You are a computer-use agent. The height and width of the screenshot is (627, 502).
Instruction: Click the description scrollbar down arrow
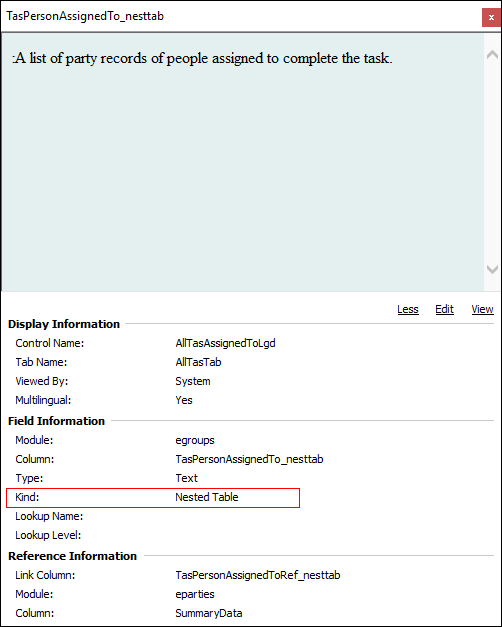point(492,270)
